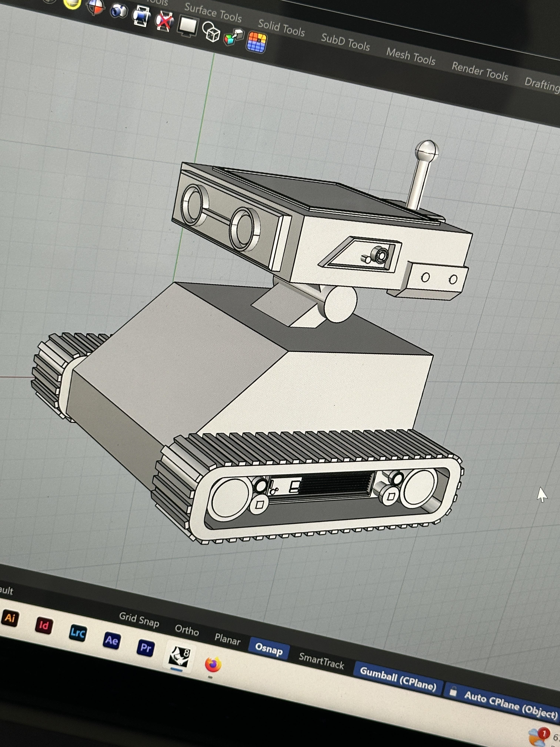560x747 pixels.
Task: Click the camera icon in toolbar
Action: (x=119, y=11)
